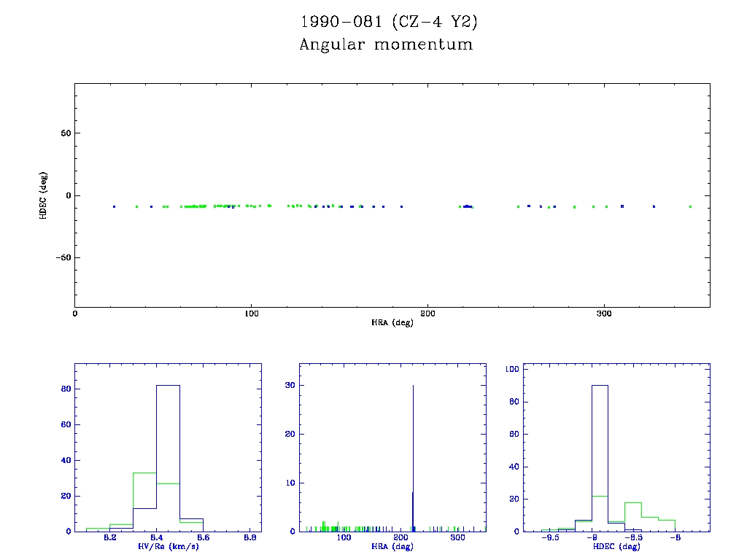The image size is (747, 560).
Task: Click the HV/Re (km/s) axis label
Action: tap(167, 546)
